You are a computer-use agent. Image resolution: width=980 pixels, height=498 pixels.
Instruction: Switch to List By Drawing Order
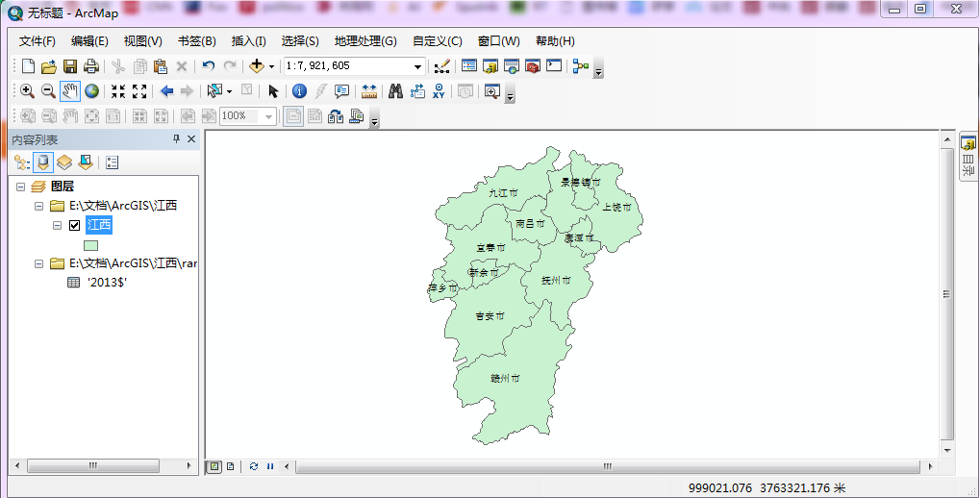tap(22, 162)
